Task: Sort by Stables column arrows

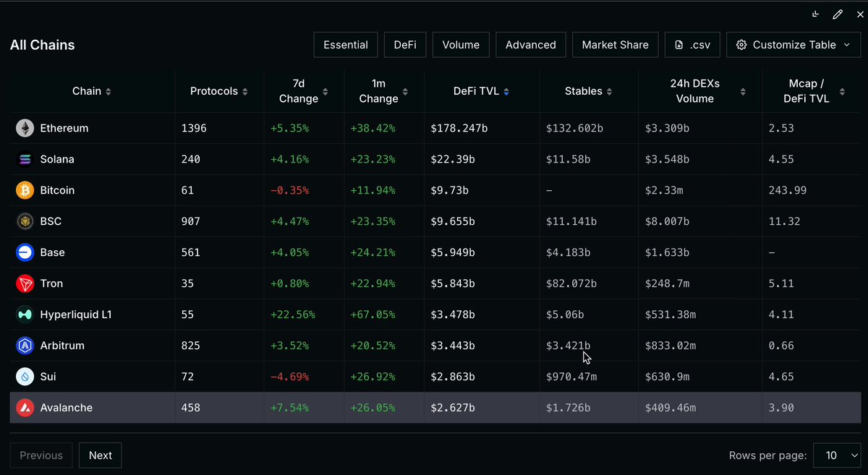Action: pos(610,92)
